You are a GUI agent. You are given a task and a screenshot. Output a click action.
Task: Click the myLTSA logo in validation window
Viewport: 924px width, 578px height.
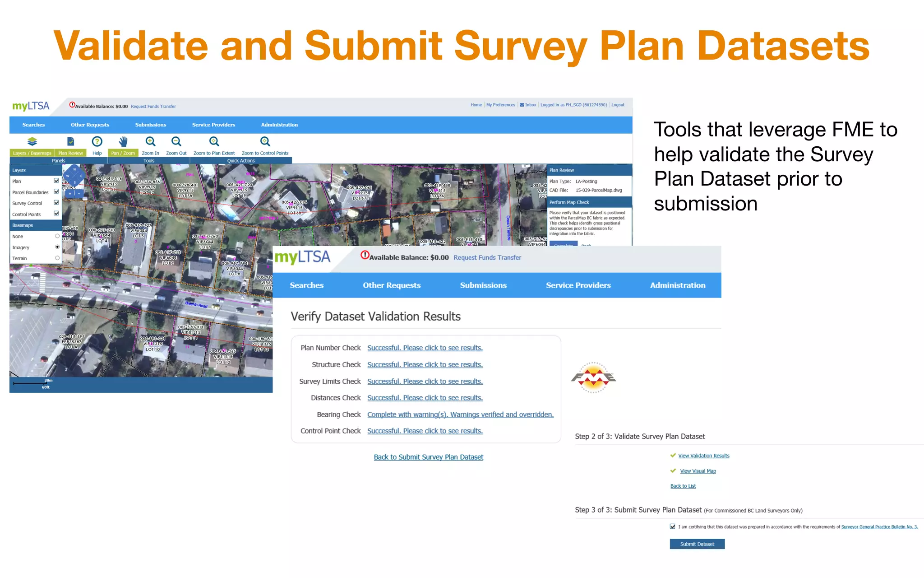(302, 257)
